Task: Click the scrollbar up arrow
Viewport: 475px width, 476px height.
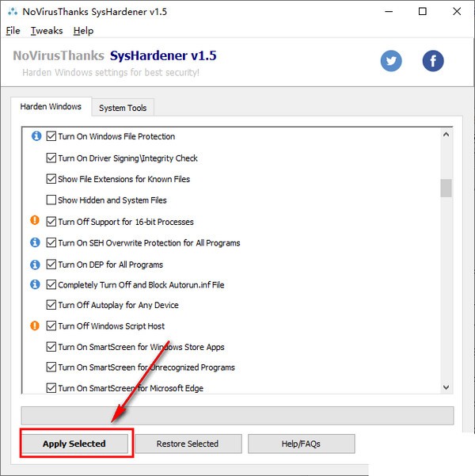Action: point(446,134)
